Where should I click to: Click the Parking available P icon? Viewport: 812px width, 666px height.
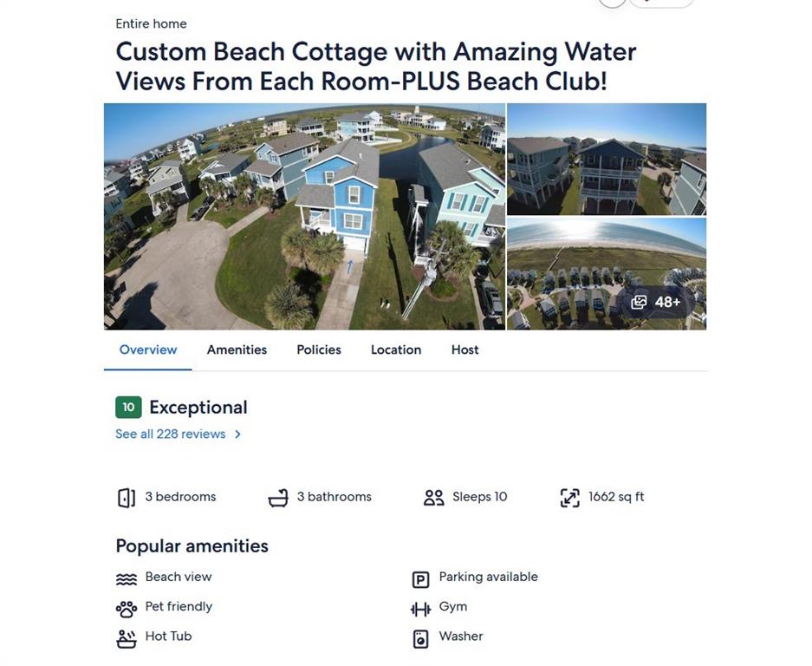pos(420,579)
